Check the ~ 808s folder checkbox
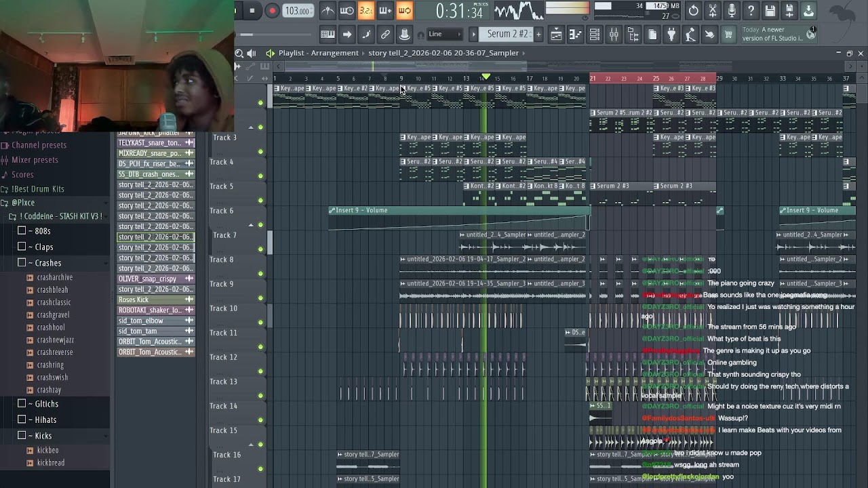The height and width of the screenshot is (488, 868). pos(22,231)
